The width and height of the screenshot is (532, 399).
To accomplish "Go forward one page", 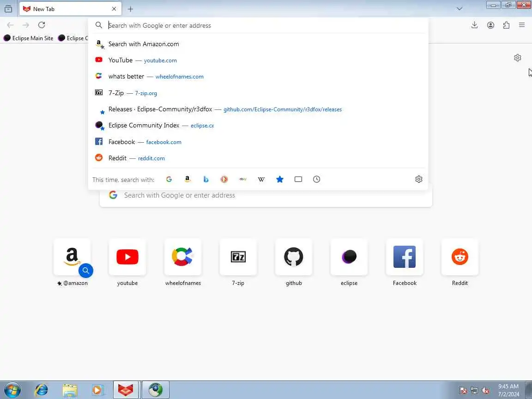I will click(26, 25).
